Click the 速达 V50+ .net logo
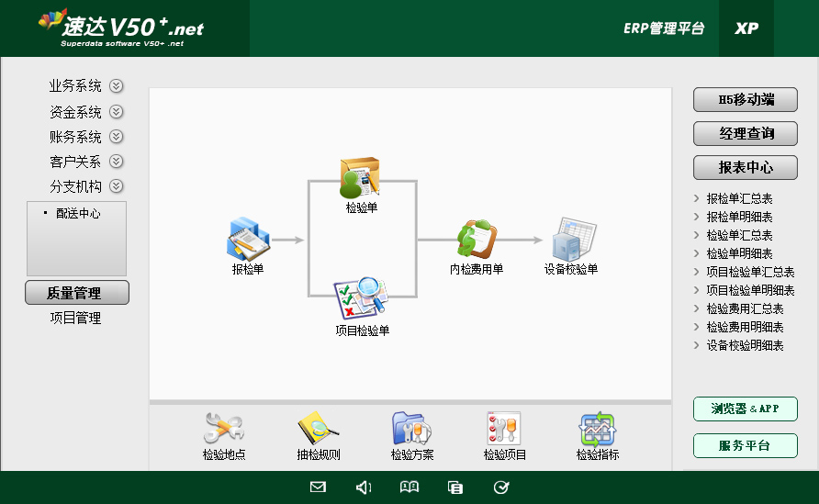The height and width of the screenshot is (504, 819). (x=122, y=28)
